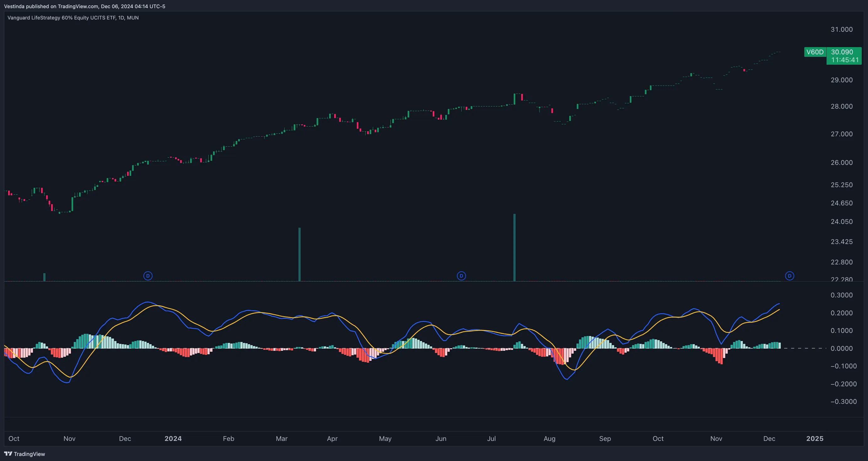The height and width of the screenshot is (461, 868).
Task: Click the 'Vestinda published on TradingView.com' header
Action: [x=85, y=6]
